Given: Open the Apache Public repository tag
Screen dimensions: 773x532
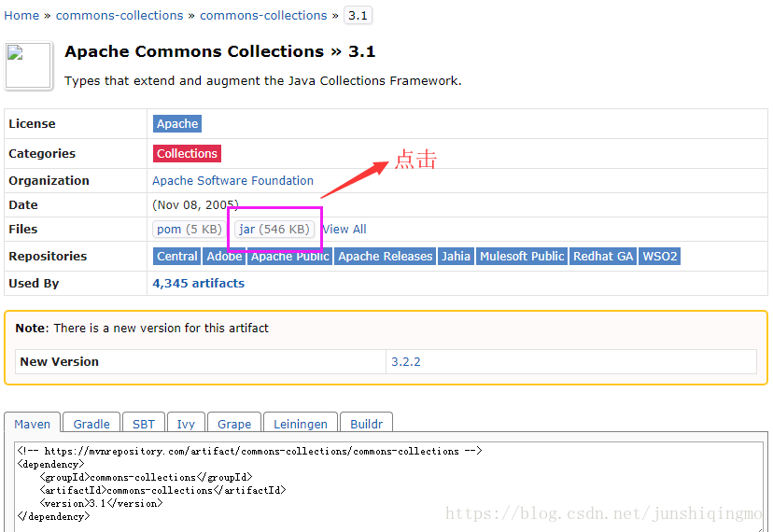Looking at the screenshot, I should click(289, 257).
